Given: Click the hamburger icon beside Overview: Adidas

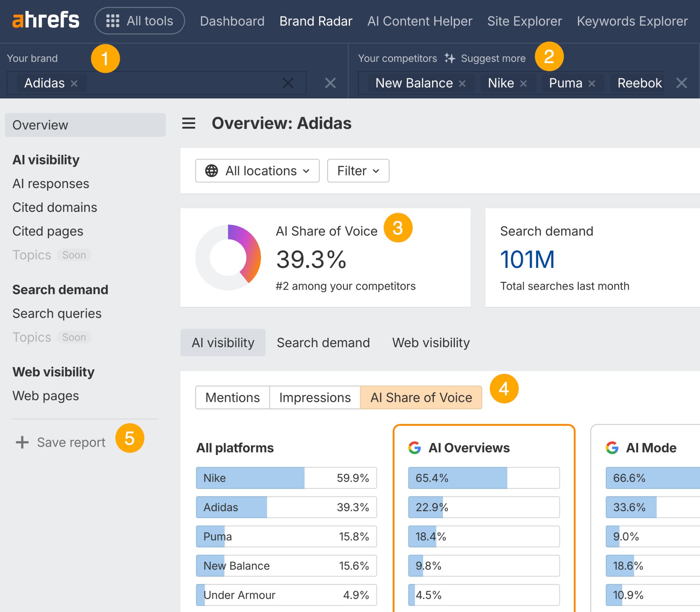Looking at the screenshot, I should 188,124.
